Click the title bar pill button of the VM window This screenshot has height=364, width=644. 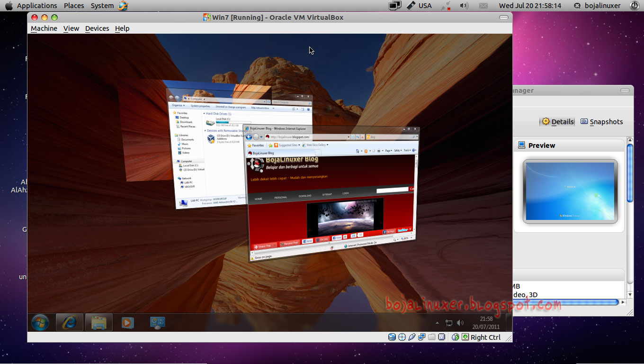coord(504,18)
